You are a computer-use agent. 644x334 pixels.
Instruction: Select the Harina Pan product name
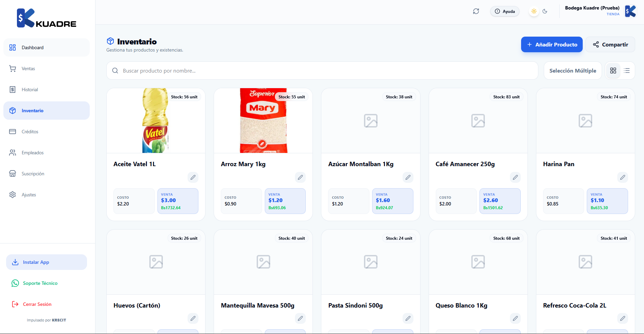coord(559,164)
